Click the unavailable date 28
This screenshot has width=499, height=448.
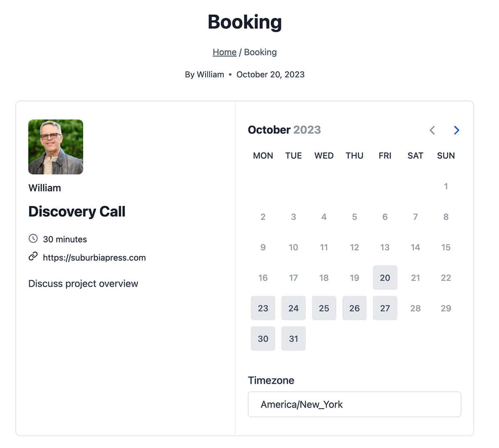pos(415,308)
